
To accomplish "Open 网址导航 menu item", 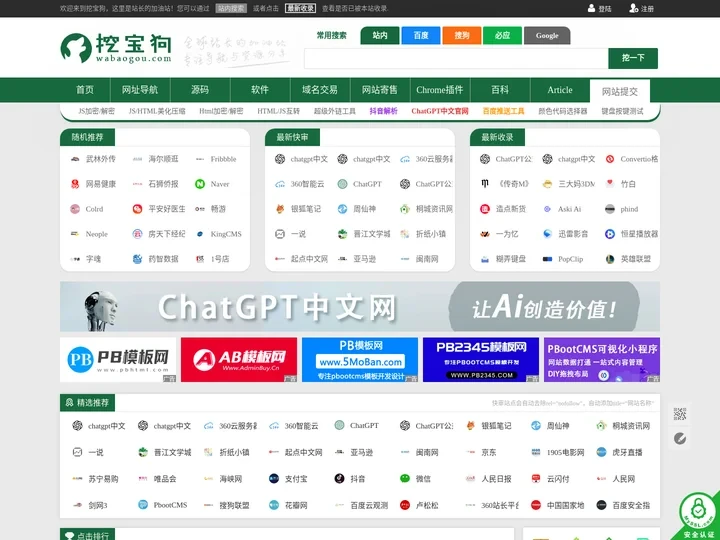I will 140,90.
